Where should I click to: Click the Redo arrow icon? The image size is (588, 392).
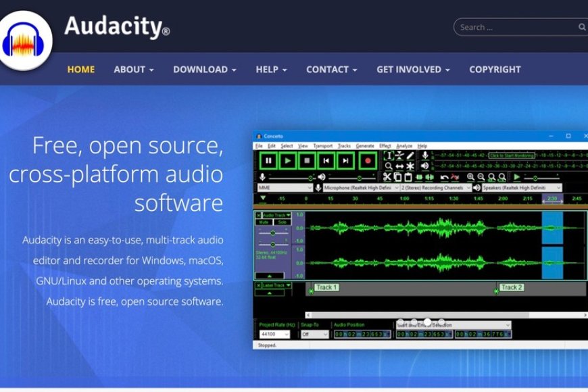coord(455,177)
